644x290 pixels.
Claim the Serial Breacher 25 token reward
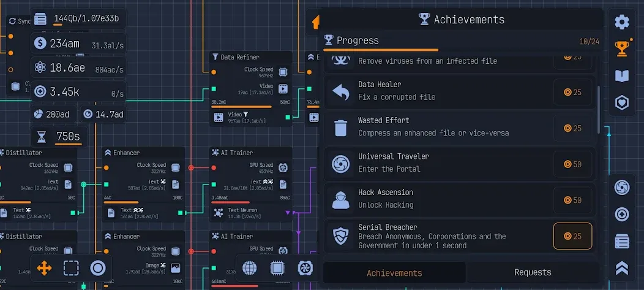572,236
